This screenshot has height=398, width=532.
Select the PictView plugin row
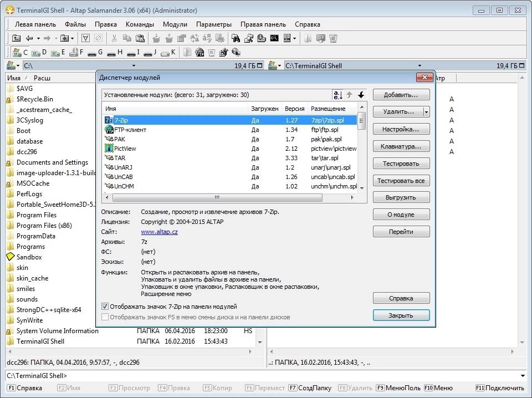coord(230,149)
